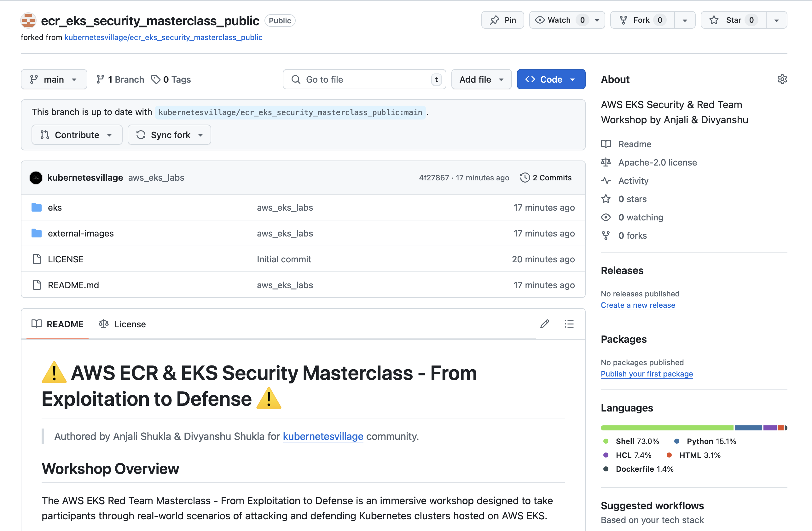Screen dimensions: 812x531
Task: Click the kubernetesvillage commit author avatar
Action: click(x=36, y=178)
